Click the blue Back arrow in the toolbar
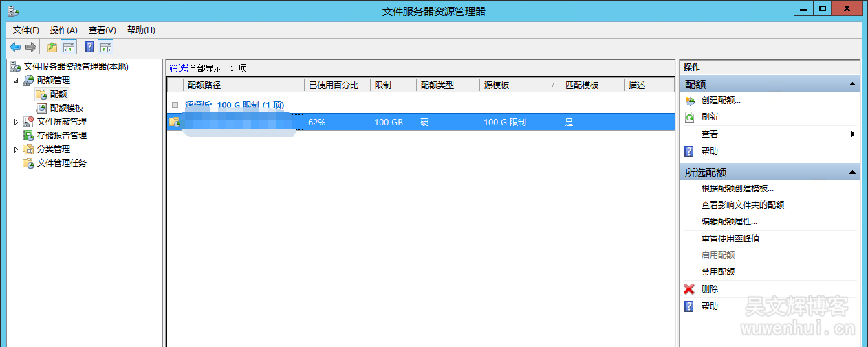The image size is (868, 347). click(x=14, y=48)
